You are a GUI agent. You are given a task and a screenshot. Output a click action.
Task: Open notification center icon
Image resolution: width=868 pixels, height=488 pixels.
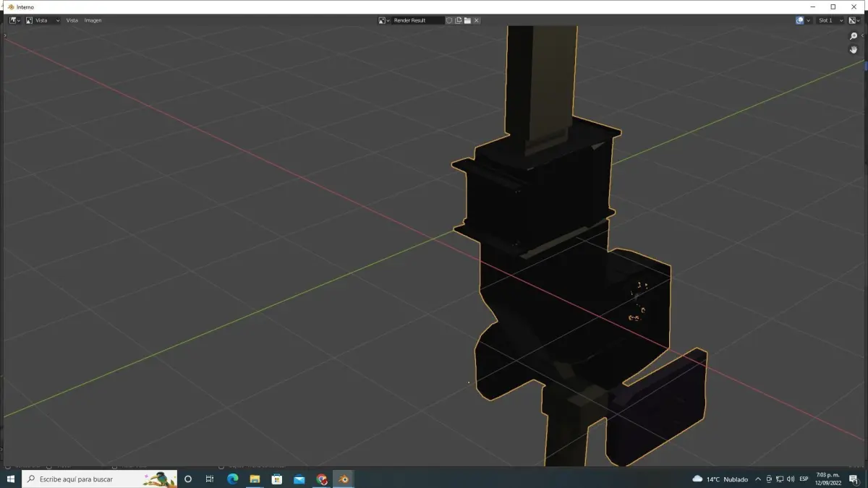coord(854,479)
